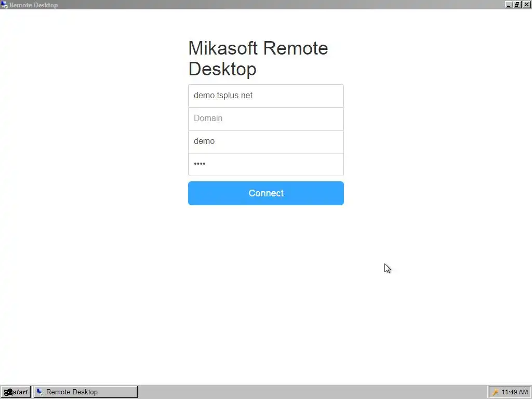Click the key icon in system tray
The height and width of the screenshot is (399, 532).
coord(495,392)
